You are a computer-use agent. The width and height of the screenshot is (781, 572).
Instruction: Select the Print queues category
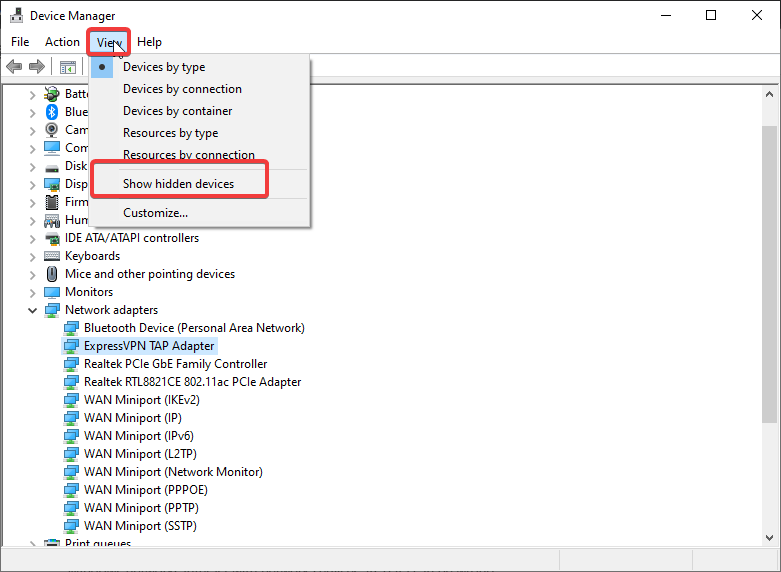point(98,542)
